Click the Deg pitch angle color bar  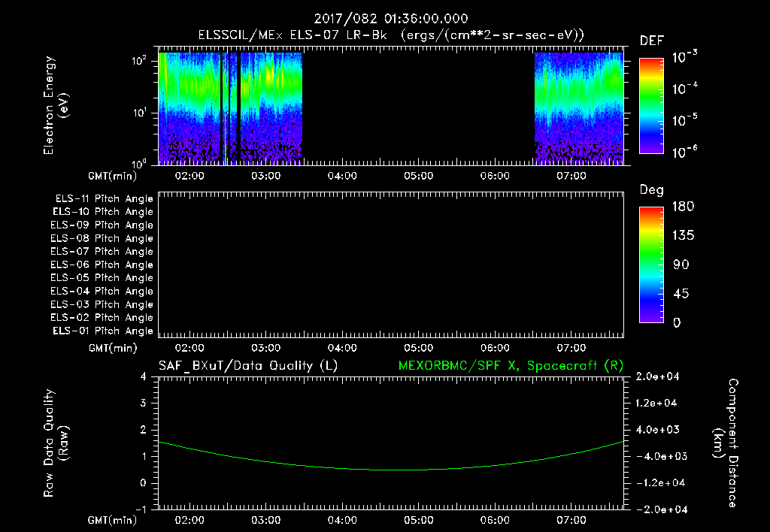pos(651,264)
